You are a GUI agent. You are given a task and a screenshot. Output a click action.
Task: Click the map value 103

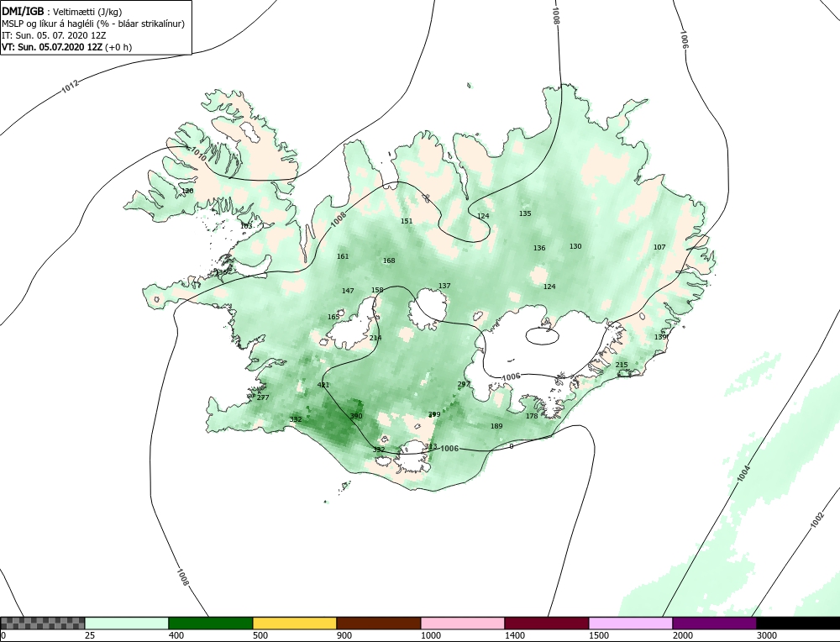pos(246,226)
